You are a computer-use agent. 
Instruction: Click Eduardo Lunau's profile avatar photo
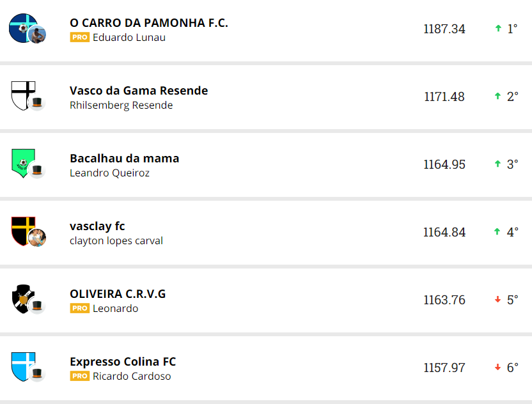pyautogui.click(x=37, y=35)
